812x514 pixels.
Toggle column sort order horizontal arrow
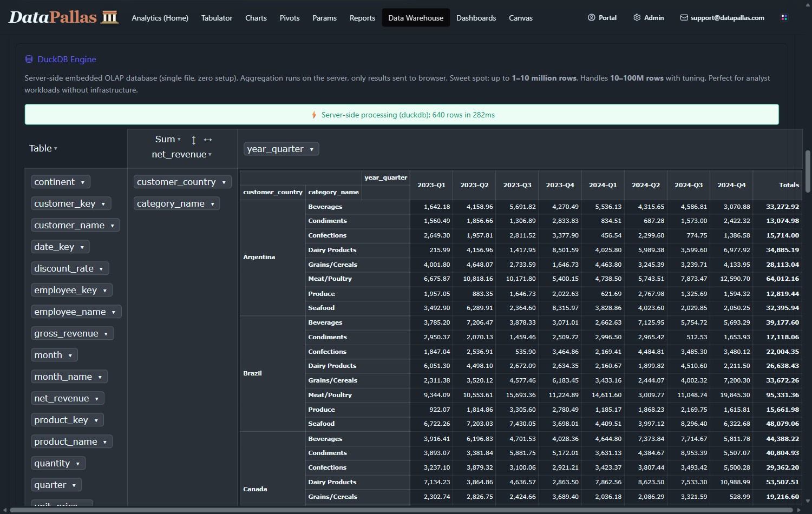click(208, 140)
